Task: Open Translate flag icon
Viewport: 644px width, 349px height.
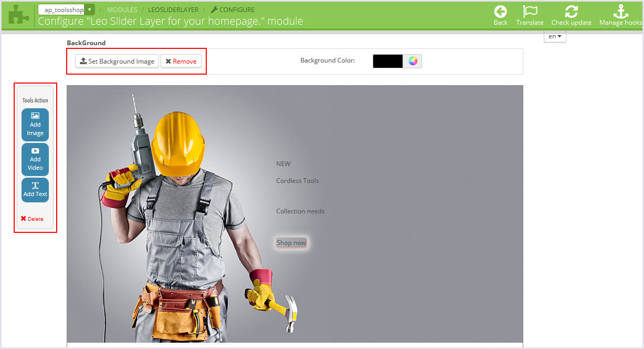Action: 530,12
